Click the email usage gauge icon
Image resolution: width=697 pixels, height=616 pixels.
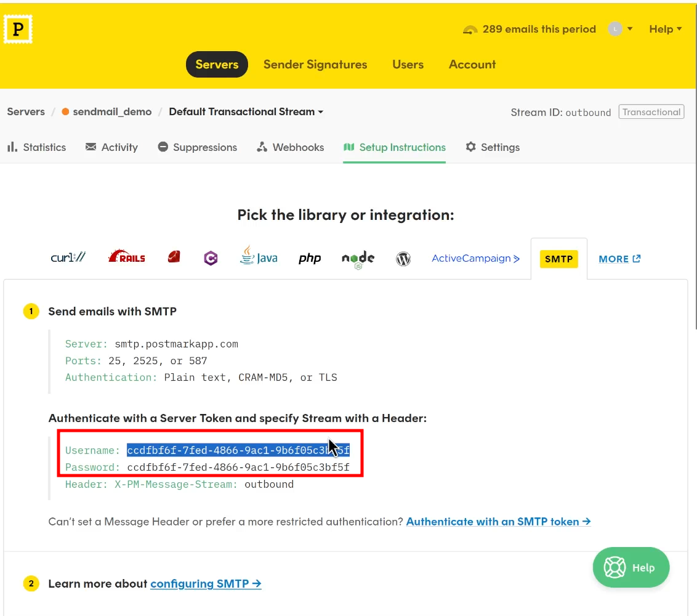(470, 30)
